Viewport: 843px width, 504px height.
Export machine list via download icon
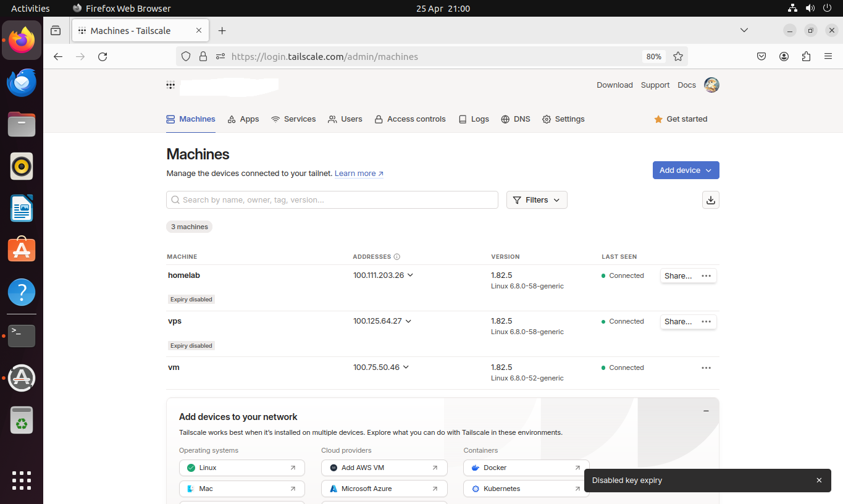click(710, 199)
